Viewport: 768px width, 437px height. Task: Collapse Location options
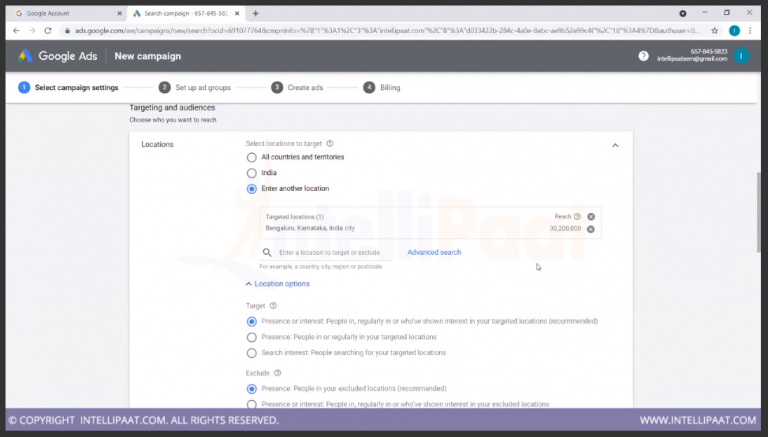click(278, 284)
